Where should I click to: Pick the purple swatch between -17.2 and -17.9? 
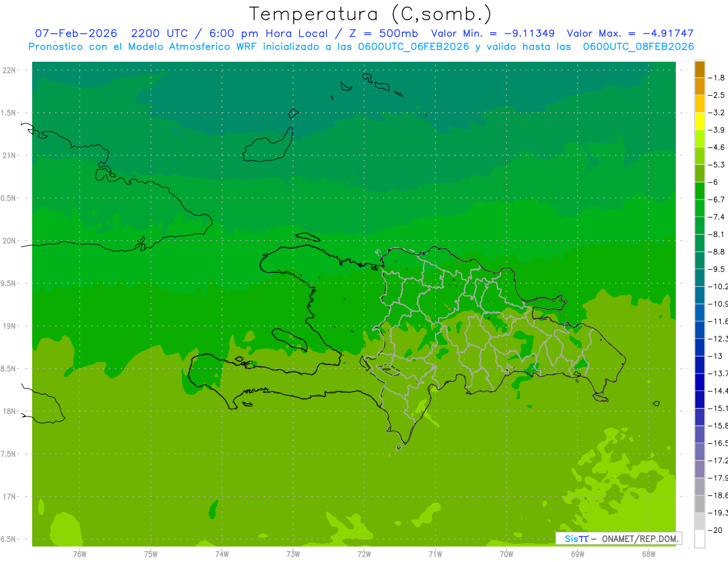coord(699,469)
